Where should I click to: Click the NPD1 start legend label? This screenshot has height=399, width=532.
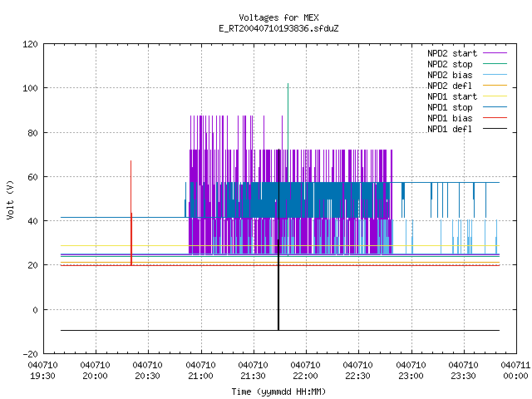452,96
